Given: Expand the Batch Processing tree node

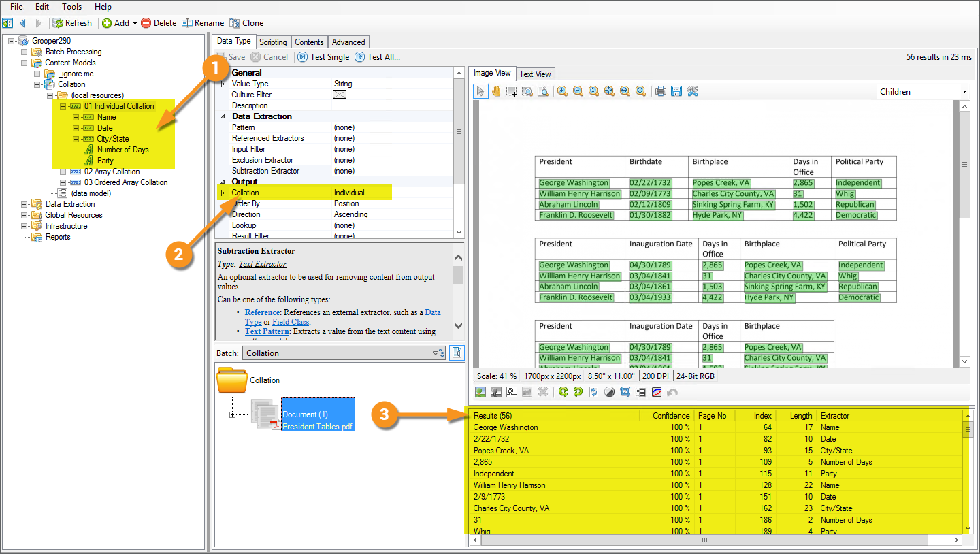Looking at the screenshot, I should click(x=24, y=52).
